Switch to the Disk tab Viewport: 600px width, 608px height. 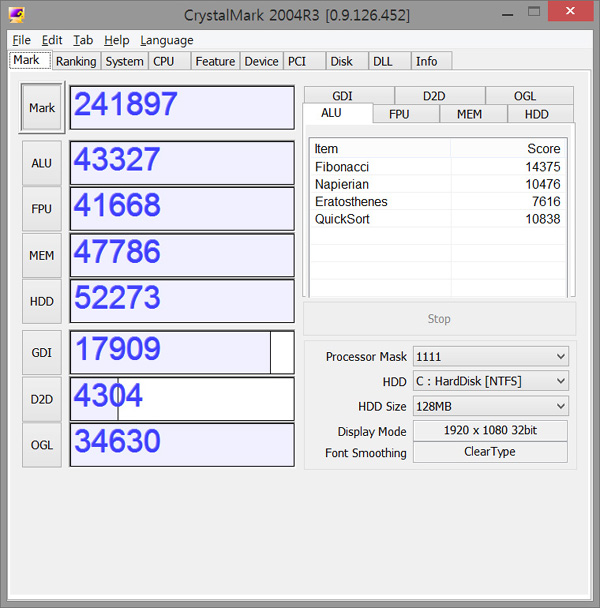pos(347,61)
